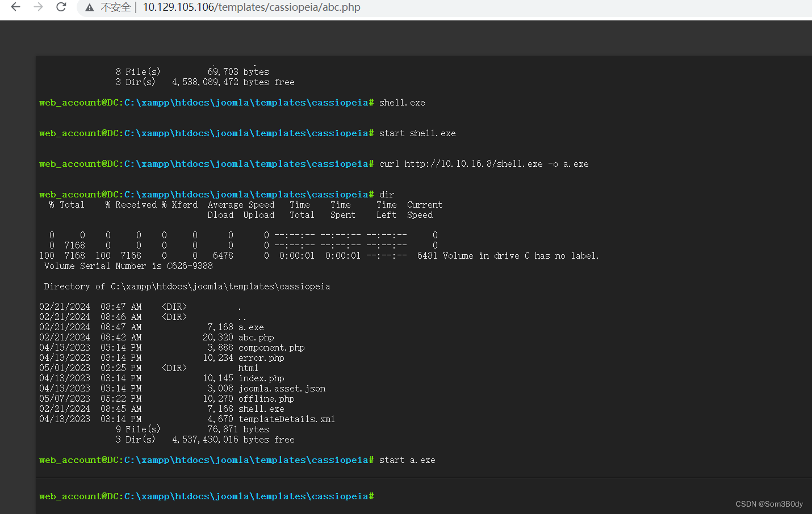This screenshot has width=812, height=514.
Task: Click the address bar URL abc.php
Action: point(252,7)
